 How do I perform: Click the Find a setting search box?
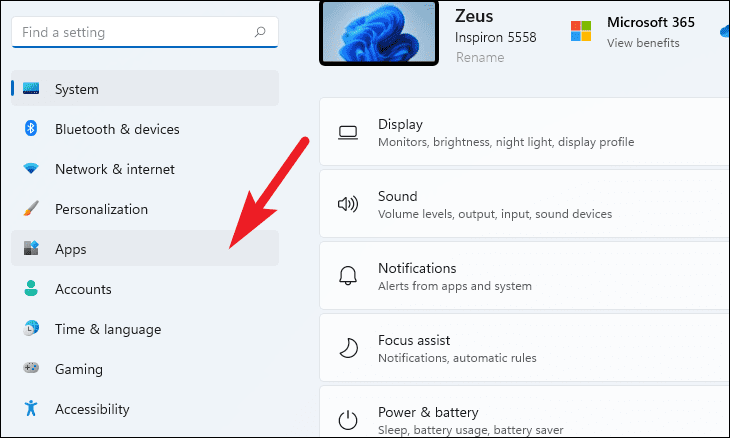pyautogui.click(x=145, y=32)
